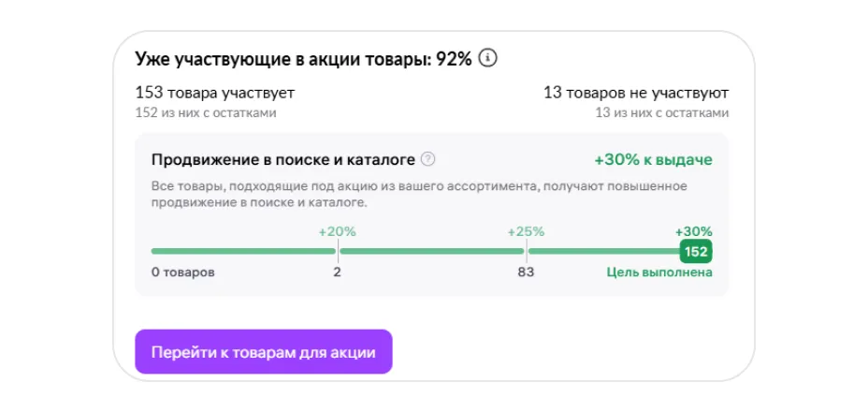Viewport: 868px width, 412px height.
Task: Click the '+30% к выдаче' green label
Action: [653, 159]
